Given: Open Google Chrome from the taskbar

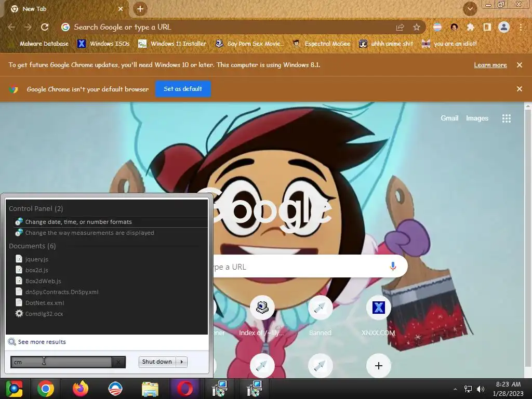Looking at the screenshot, I should coord(46,389).
